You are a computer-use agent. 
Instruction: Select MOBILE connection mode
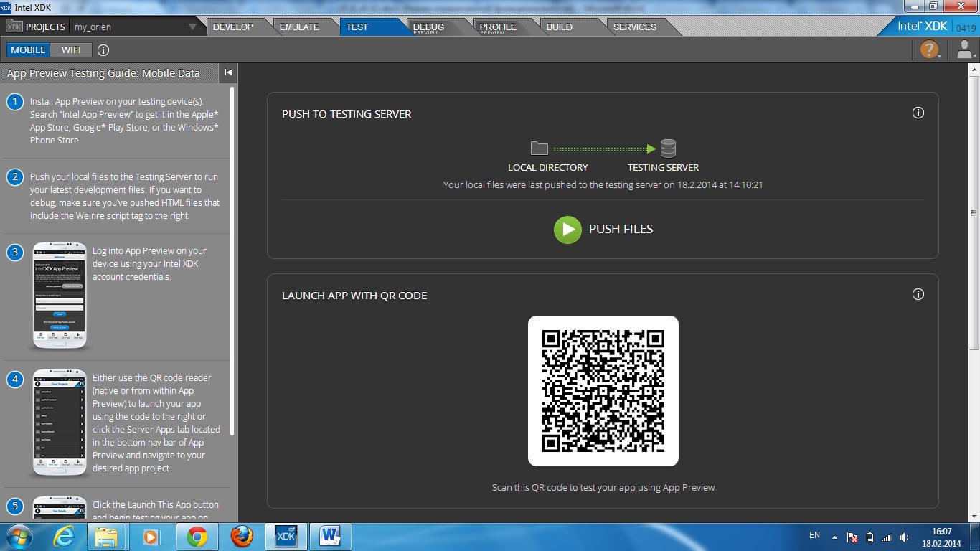29,50
